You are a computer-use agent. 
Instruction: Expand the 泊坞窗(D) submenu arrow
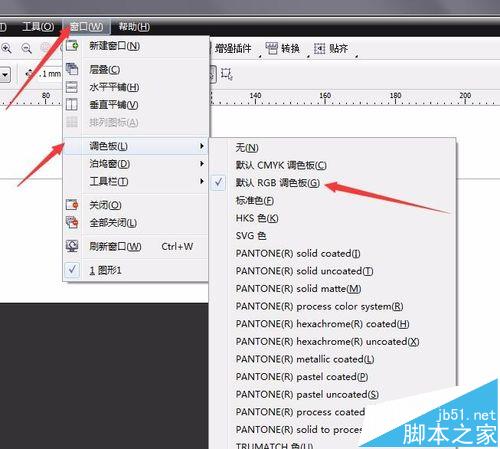(202, 164)
